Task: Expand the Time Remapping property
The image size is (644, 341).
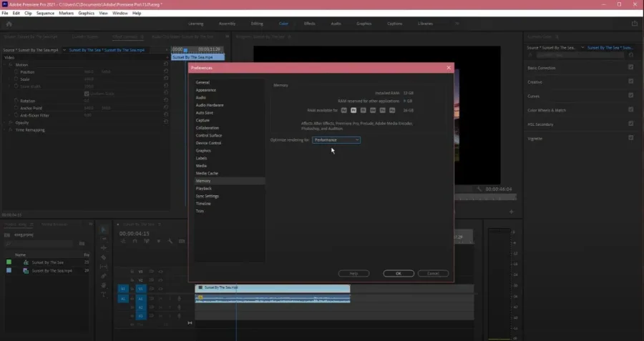Action: (5, 130)
